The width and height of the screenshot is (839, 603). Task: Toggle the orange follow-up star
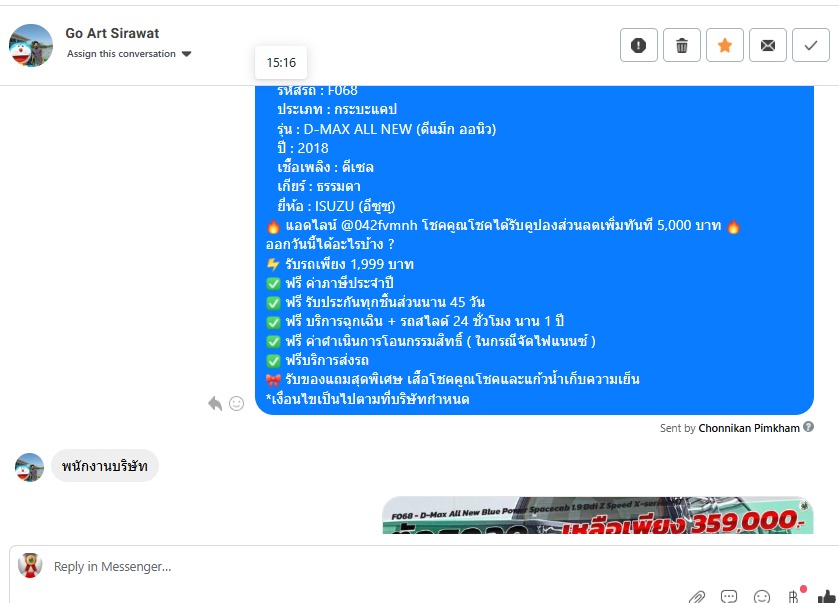(x=724, y=45)
